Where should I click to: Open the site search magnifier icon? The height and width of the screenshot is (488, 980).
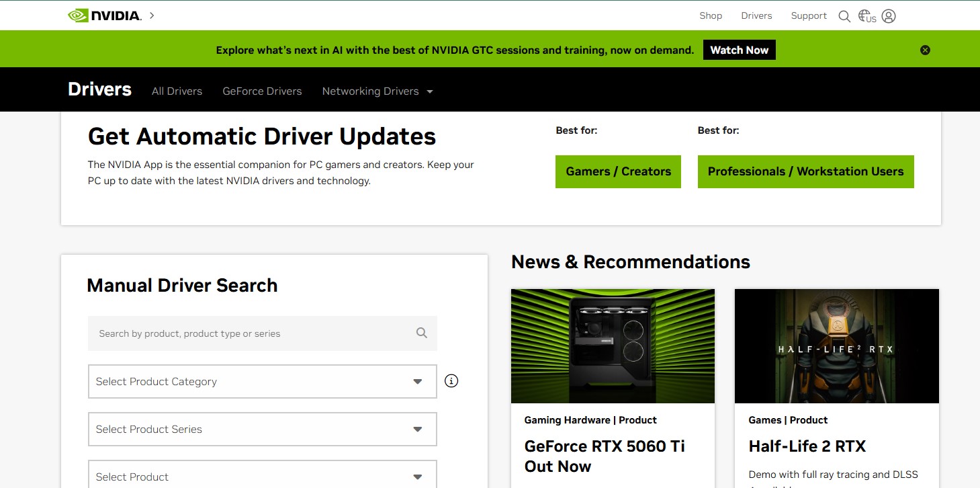coord(844,15)
